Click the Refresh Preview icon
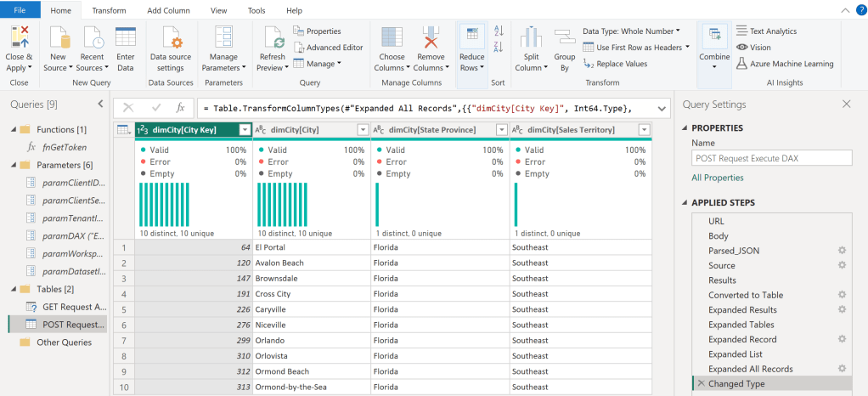This screenshot has width=868, height=396. point(273,39)
